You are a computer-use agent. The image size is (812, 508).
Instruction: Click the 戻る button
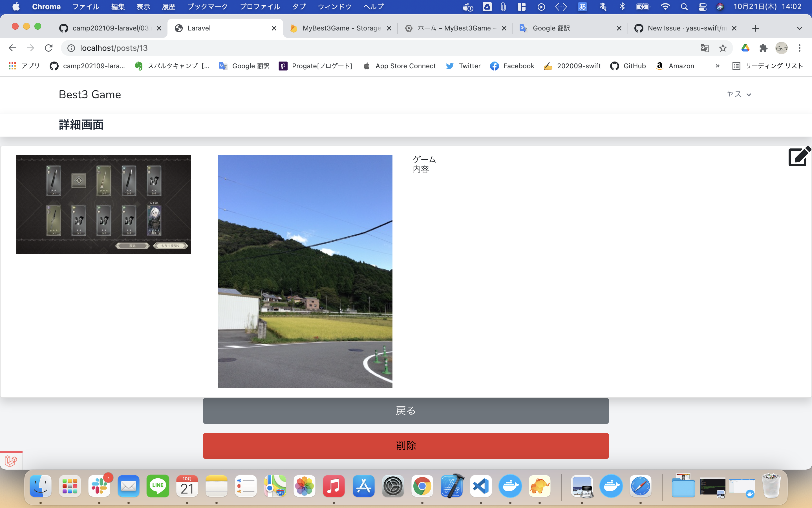tap(406, 411)
